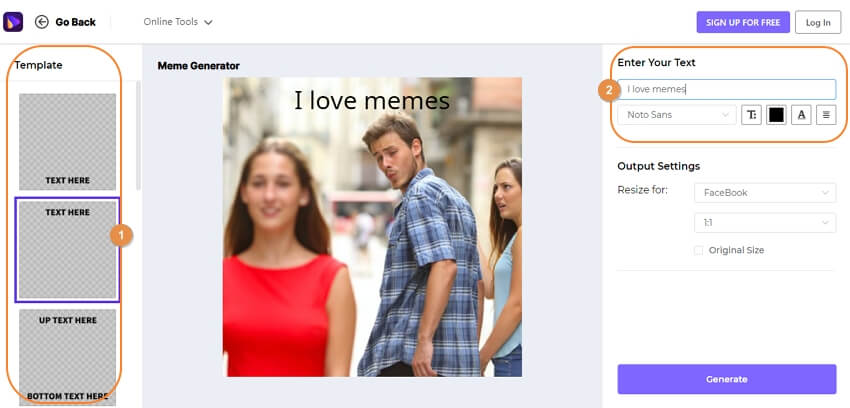Select the top TEXT HERE template

click(x=67, y=250)
